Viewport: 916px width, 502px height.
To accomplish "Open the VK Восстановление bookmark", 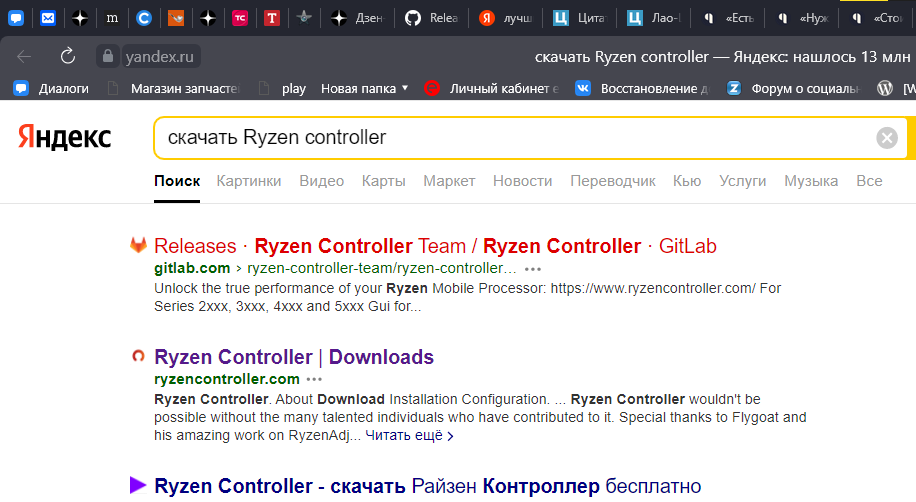I will click(x=642, y=88).
